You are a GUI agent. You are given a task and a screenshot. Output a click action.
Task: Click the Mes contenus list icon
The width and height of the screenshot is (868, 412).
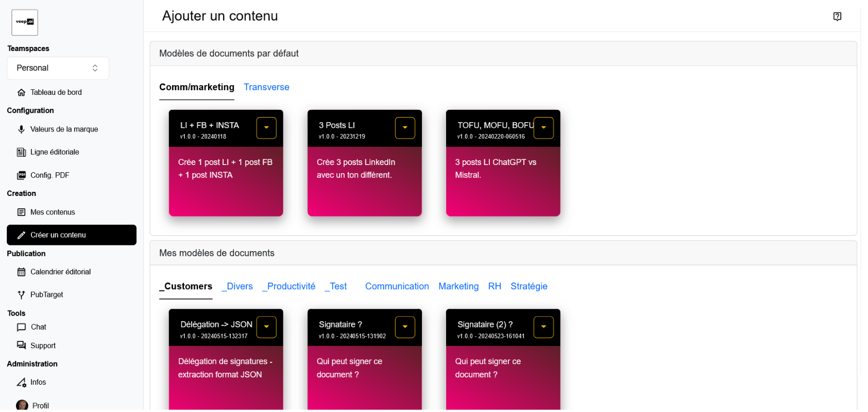tap(21, 212)
